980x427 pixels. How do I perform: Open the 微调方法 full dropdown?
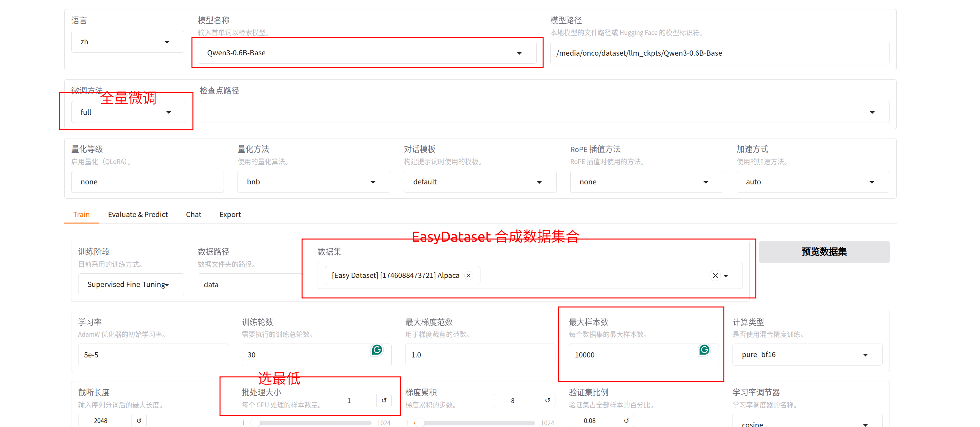click(129, 112)
